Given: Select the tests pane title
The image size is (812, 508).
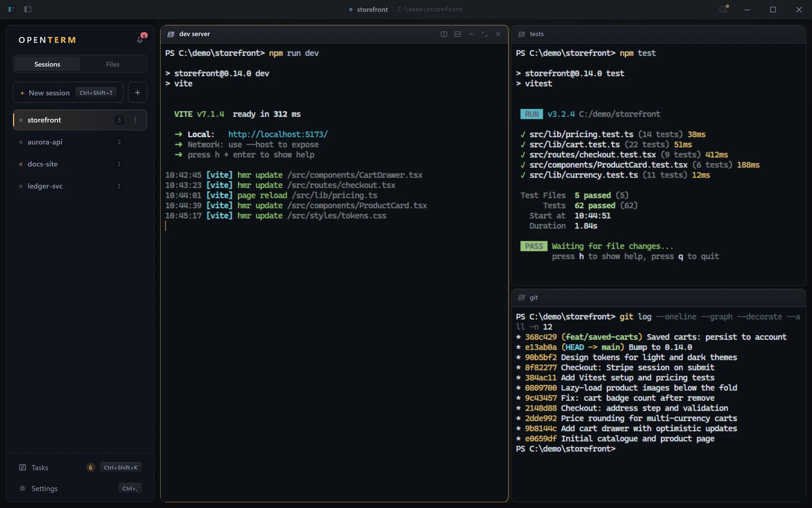Looking at the screenshot, I should click(536, 34).
